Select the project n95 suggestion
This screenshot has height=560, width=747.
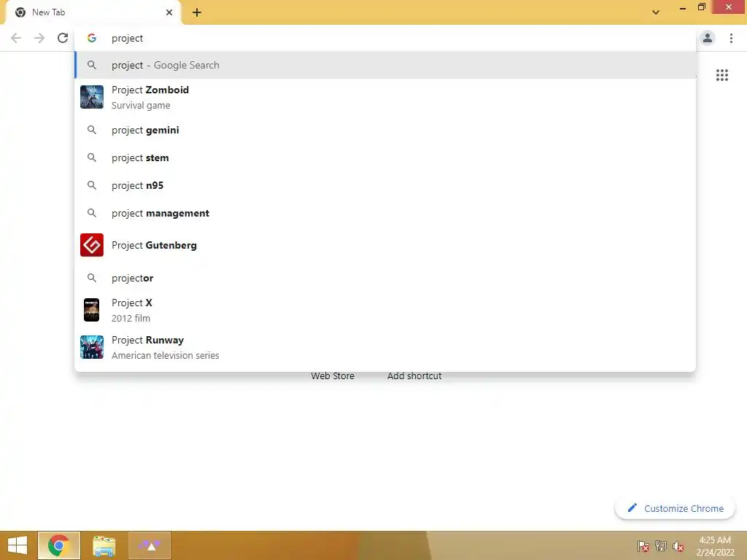tap(385, 185)
